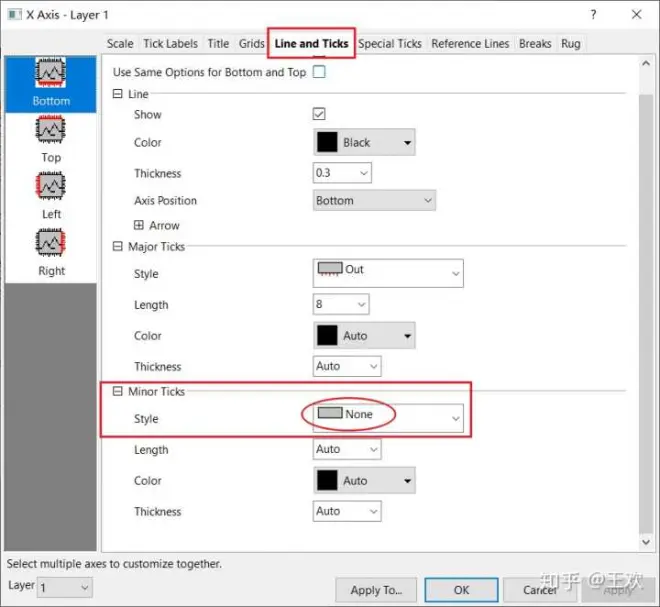Collapse the Major Ticks section
Screen dimensions: 660x607
(117, 246)
